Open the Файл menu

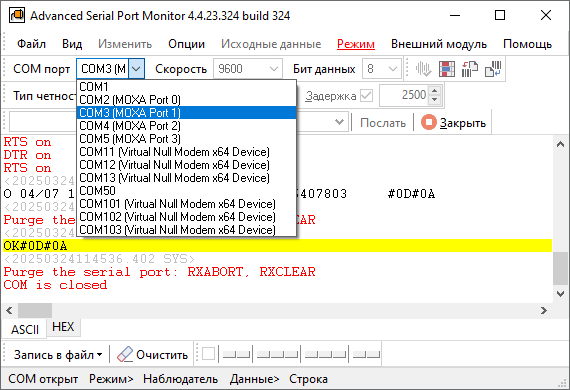31,44
